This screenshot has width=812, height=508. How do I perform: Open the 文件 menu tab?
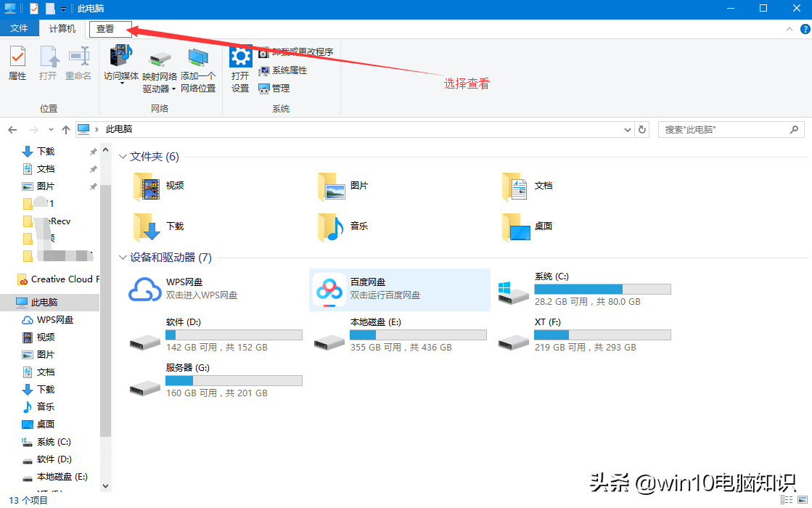pos(19,28)
